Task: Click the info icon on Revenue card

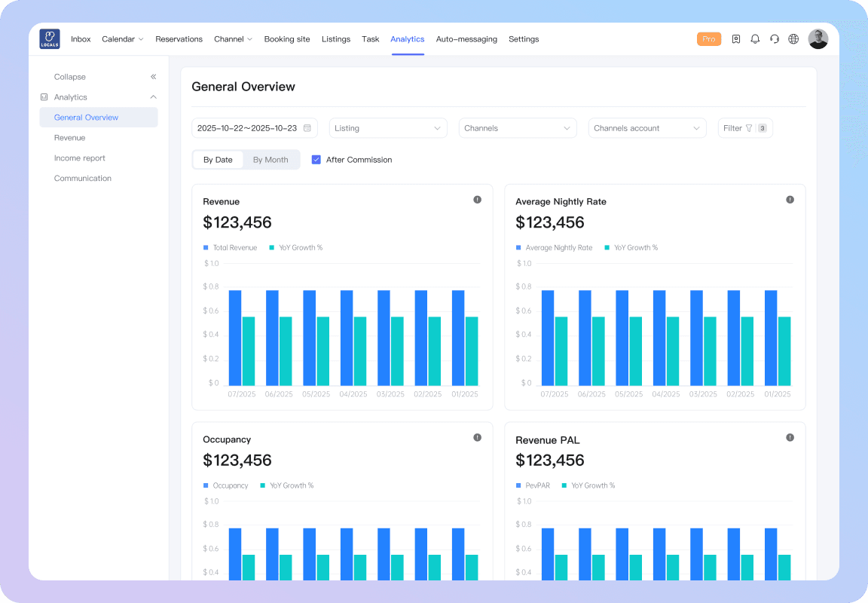Action: point(477,199)
